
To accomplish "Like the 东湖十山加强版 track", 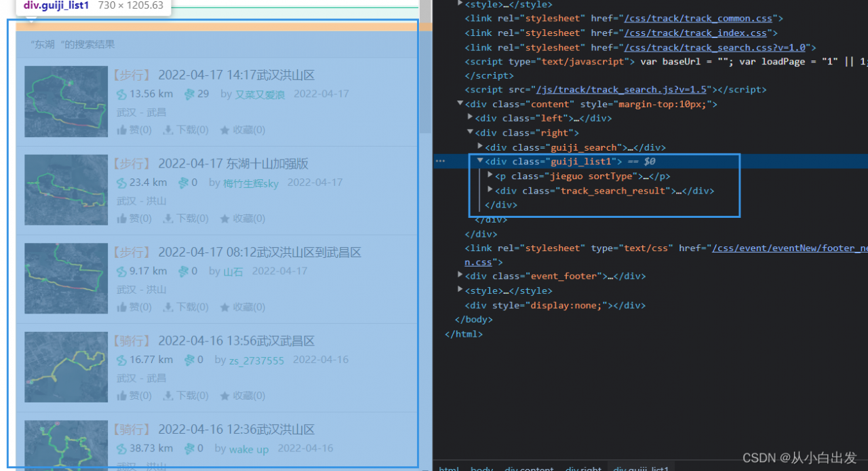I will coord(122,219).
